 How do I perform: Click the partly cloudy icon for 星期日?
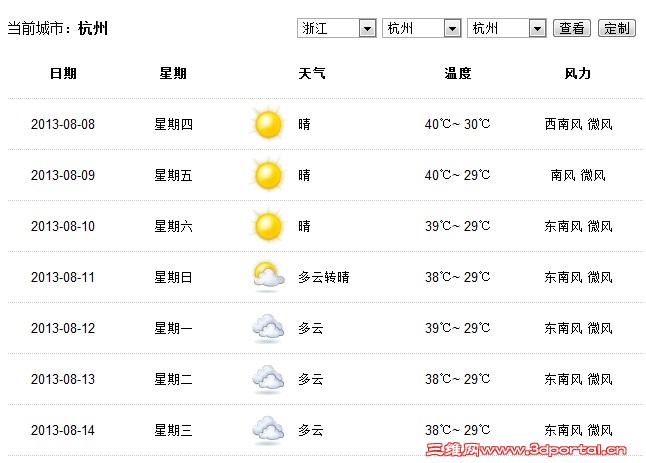[x=268, y=276]
